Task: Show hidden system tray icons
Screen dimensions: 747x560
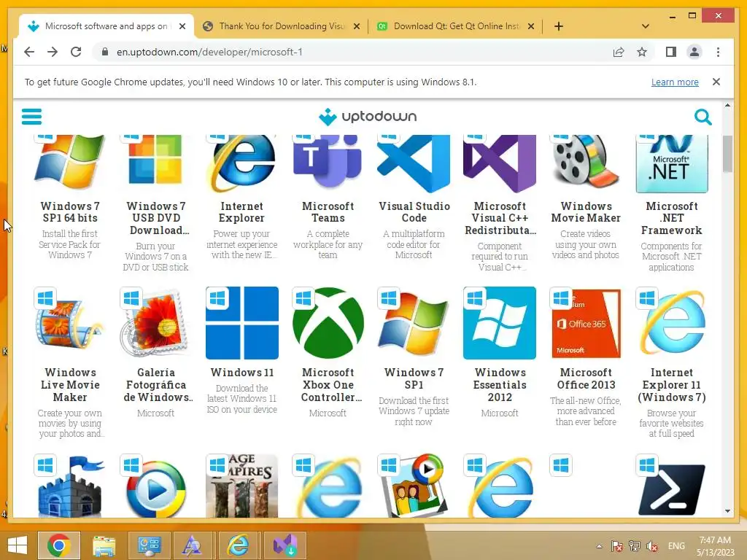Action: tap(599, 546)
